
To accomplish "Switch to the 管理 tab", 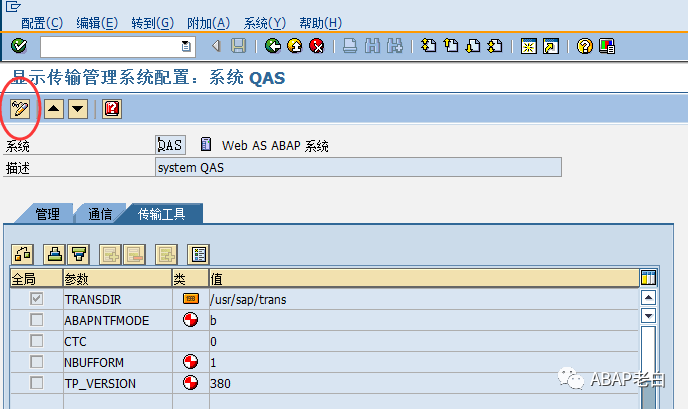I will tap(47, 214).
